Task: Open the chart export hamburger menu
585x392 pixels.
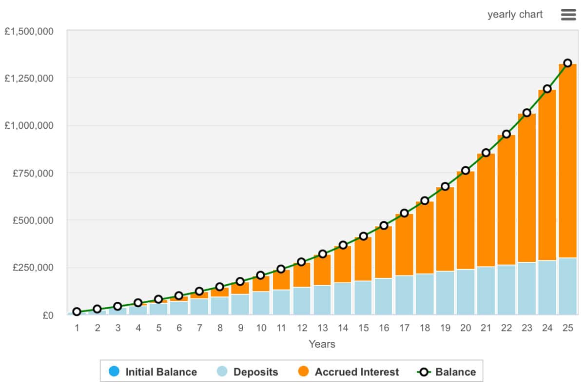Action: click(567, 15)
